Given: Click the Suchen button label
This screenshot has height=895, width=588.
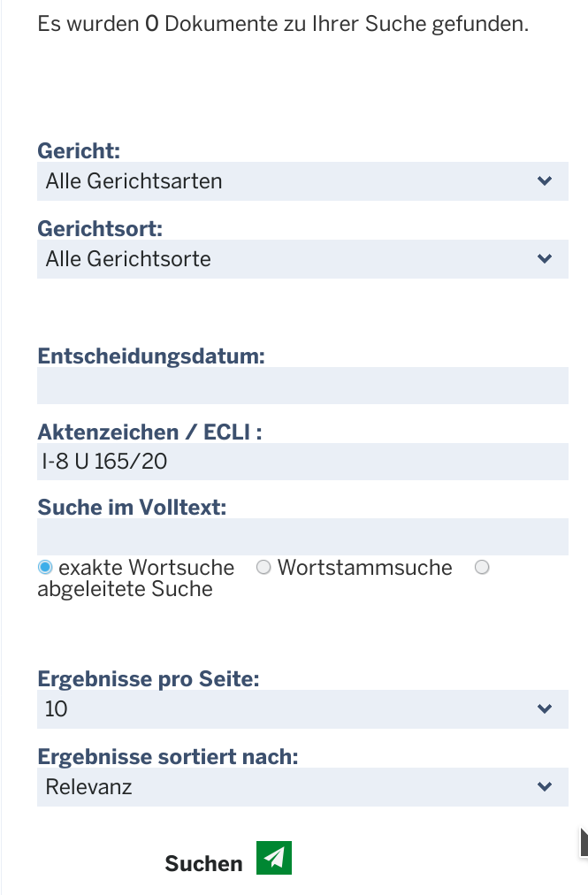Looking at the screenshot, I should point(203,864).
